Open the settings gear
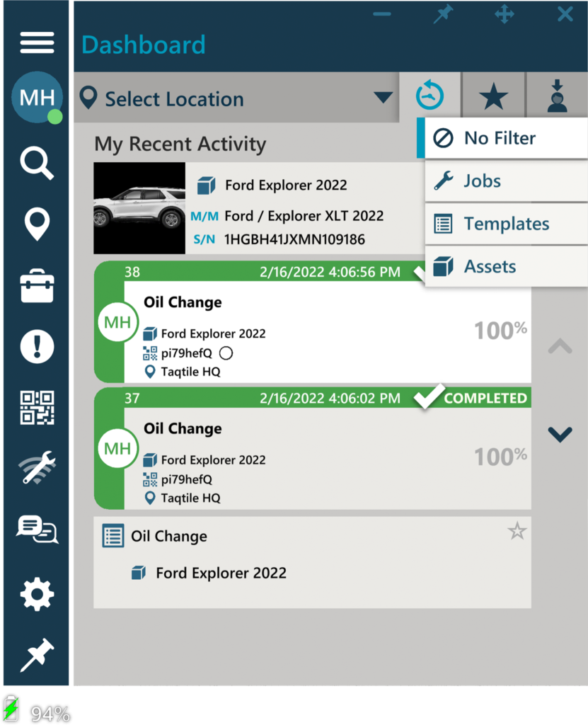 pos(37,594)
